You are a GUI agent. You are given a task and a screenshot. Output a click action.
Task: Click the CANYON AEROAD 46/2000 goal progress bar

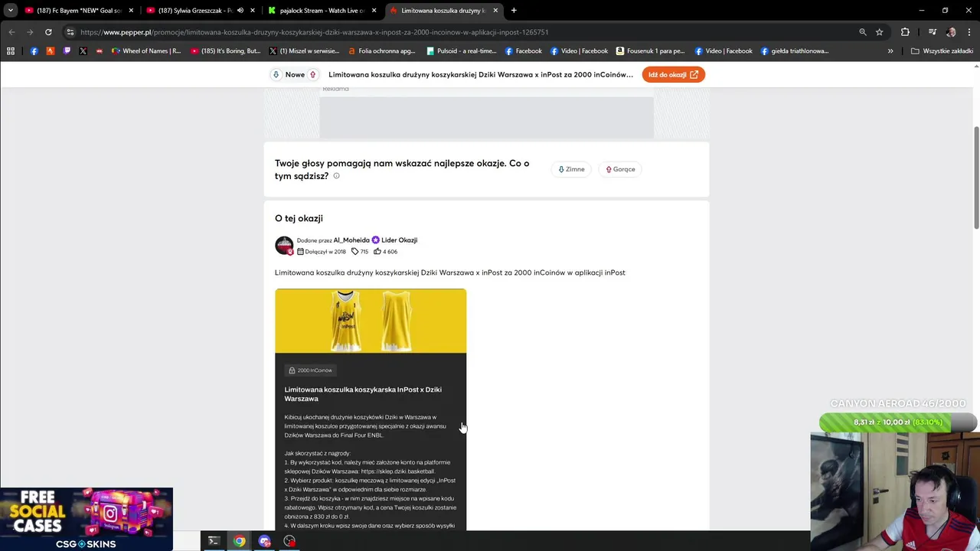[x=897, y=422]
